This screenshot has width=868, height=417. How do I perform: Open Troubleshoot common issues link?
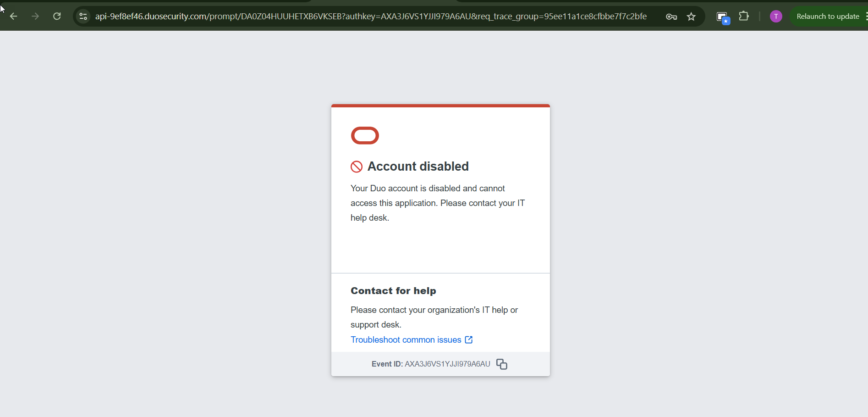[412, 339]
